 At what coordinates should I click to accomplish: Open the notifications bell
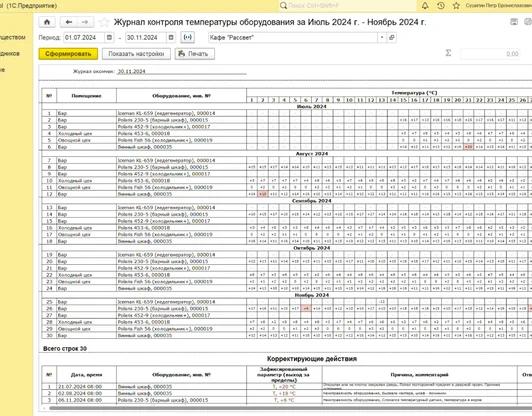425,5
